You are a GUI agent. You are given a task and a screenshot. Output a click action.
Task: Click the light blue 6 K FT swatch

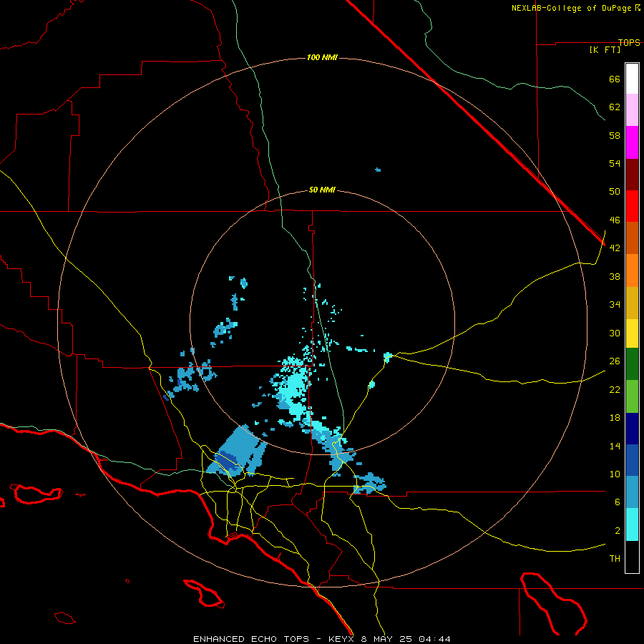[x=632, y=492]
